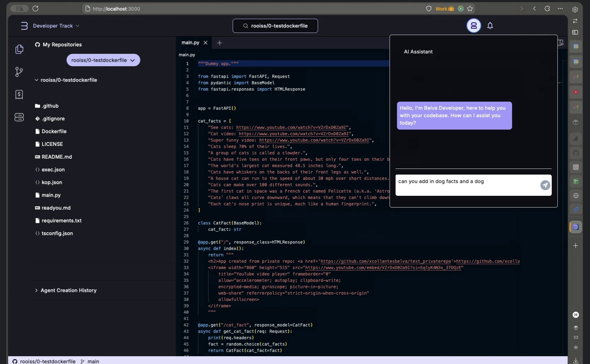Image resolution: width=590 pixels, height=364 pixels.
Task: Click the repository name in status bar
Action: coord(44,361)
